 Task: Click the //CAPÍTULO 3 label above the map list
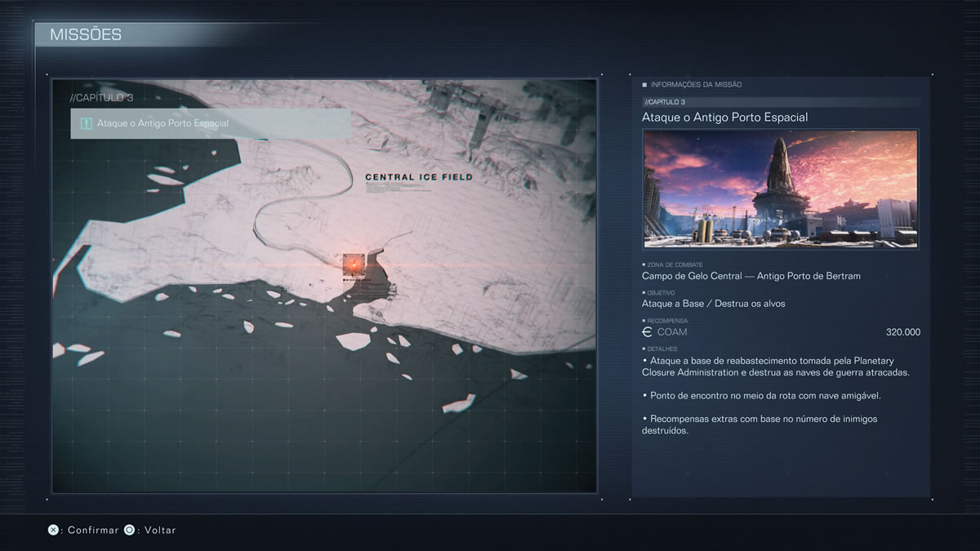(102, 98)
